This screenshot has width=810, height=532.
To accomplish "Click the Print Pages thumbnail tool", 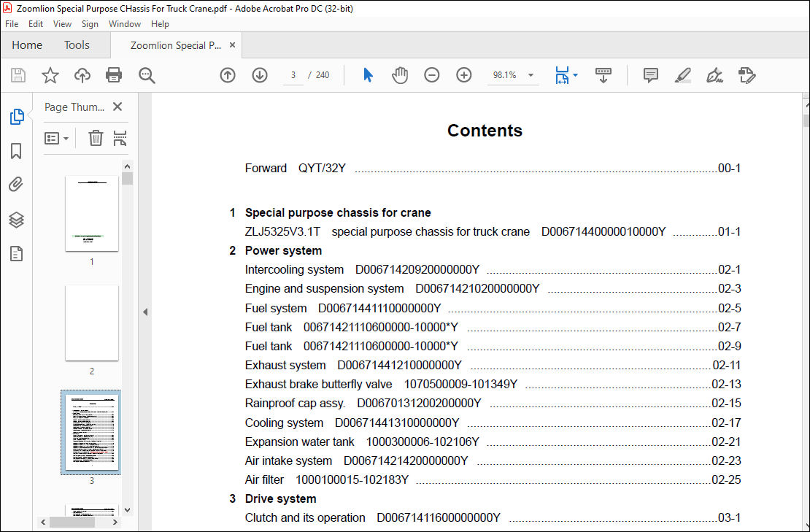I will point(120,138).
